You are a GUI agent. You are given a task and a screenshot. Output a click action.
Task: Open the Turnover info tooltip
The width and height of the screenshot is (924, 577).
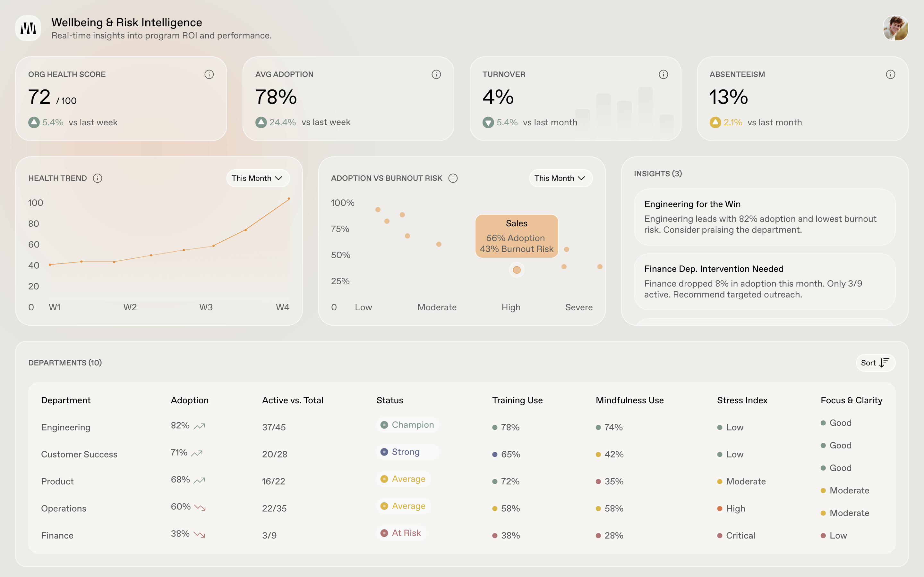(x=663, y=74)
